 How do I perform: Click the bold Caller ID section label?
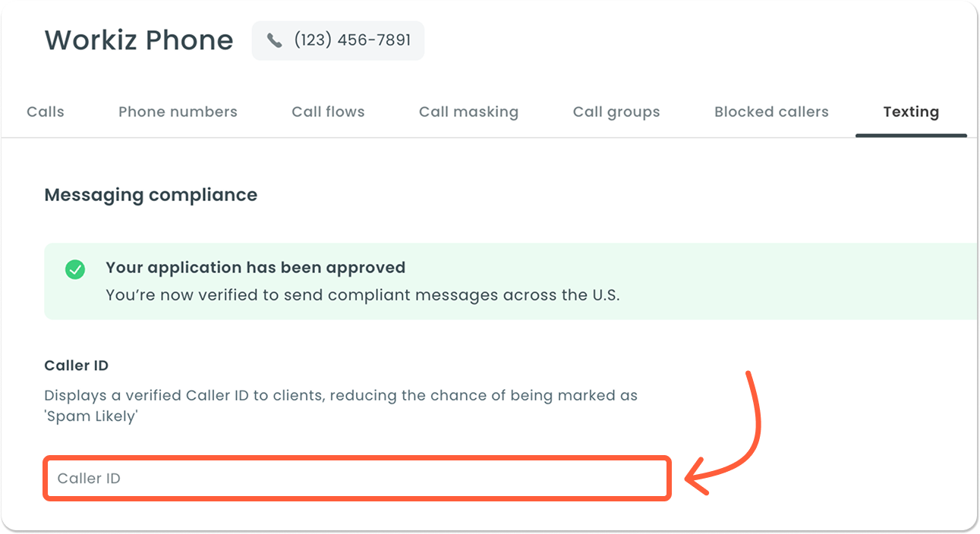point(77,366)
